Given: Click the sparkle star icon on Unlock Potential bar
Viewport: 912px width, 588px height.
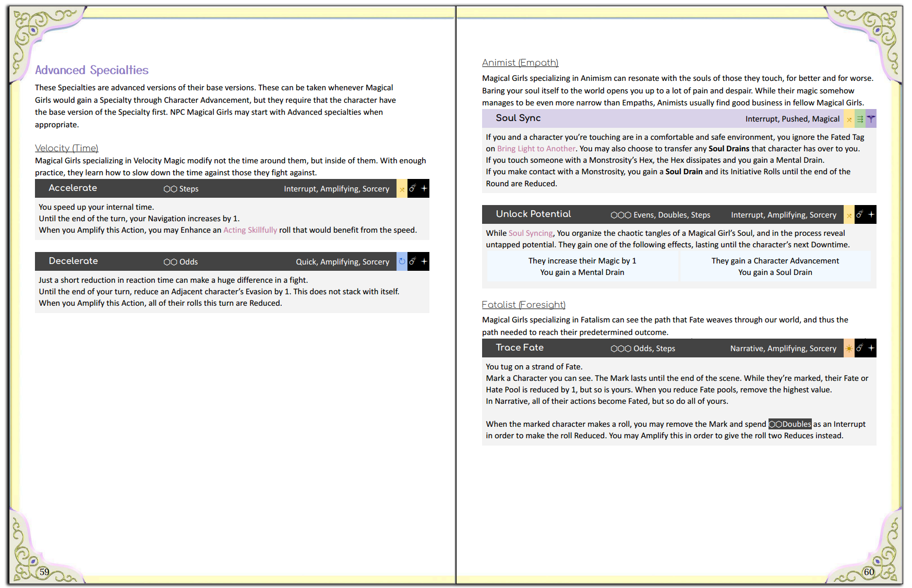Looking at the screenshot, I should coord(871,215).
